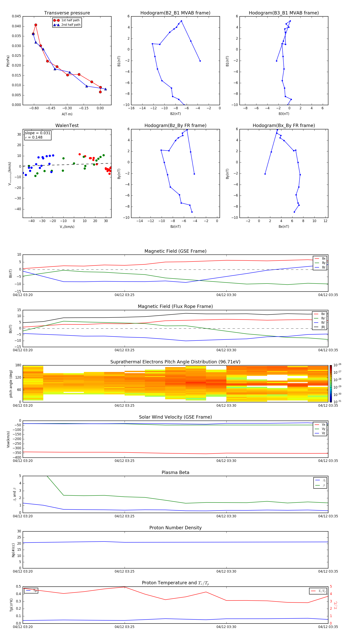The height and width of the screenshot is (644, 351).
Task: Select the Te/Tp legend entry in temperature panel
Action: point(318,591)
